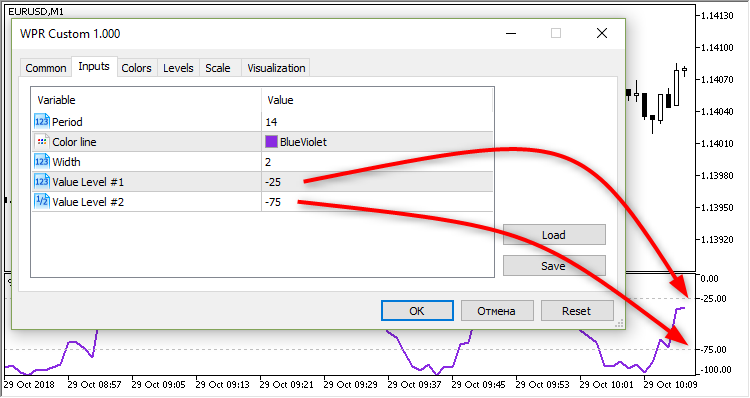Click the 29 Oct 2018 date label
The image size is (750, 398).
pyautogui.click(x=30, y=385)
